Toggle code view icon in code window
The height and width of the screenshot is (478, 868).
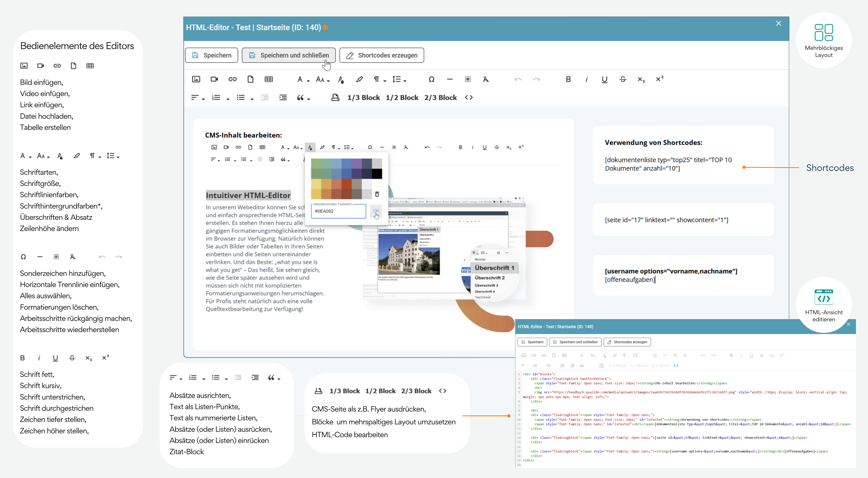[x=676, y=366]
